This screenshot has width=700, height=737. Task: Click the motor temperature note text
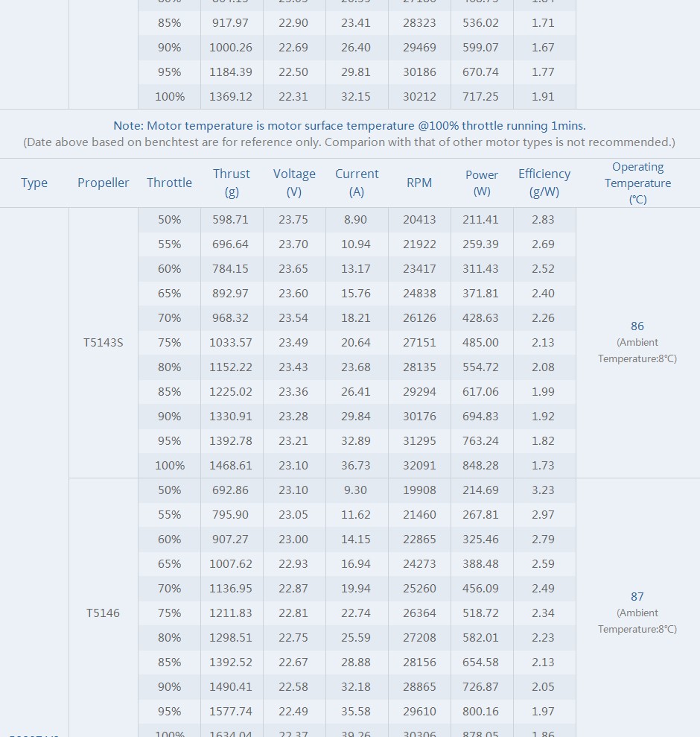click(x=349, y=126)
